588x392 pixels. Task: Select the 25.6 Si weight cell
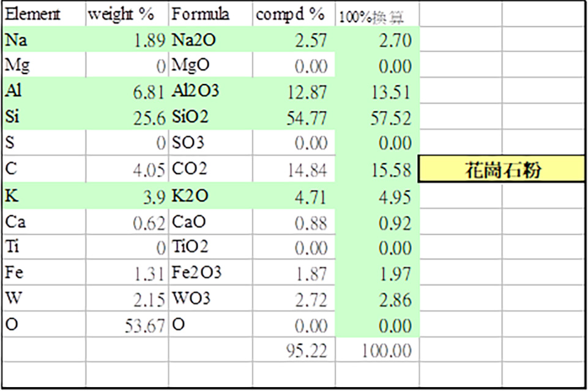click(127, 117)
